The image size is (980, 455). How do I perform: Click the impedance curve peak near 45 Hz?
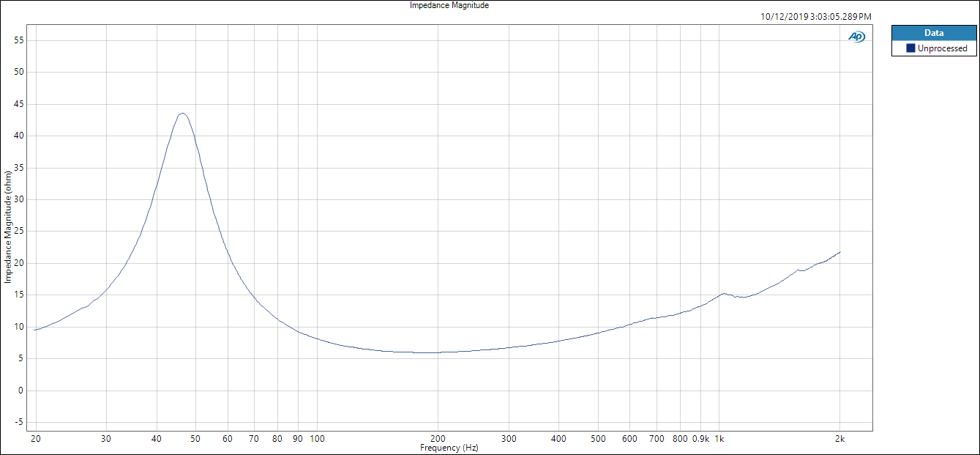tap(182, 114)
